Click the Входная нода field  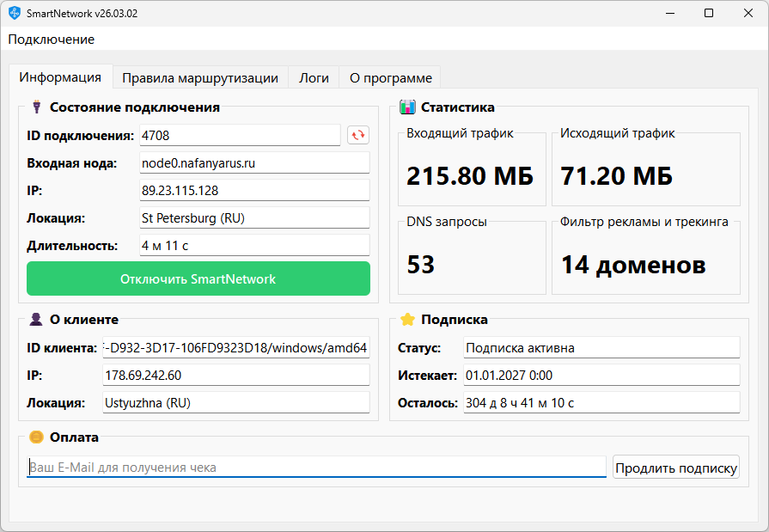254,162
